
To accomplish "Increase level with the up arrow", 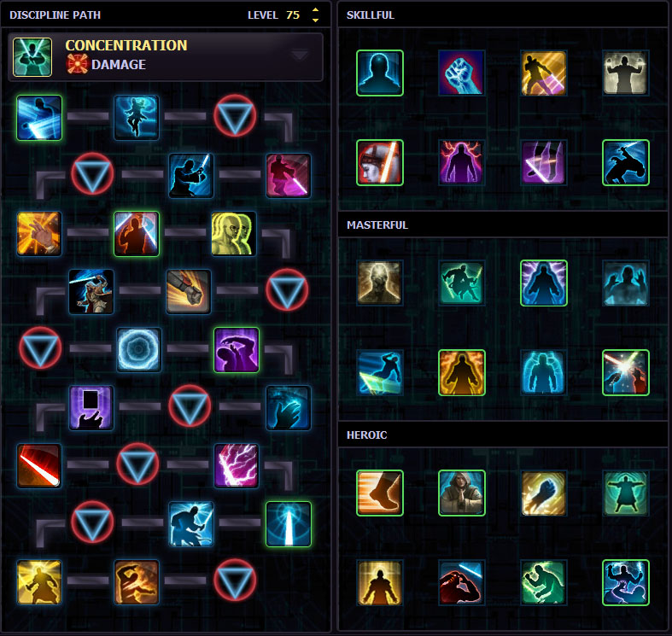I will [315, 10].
